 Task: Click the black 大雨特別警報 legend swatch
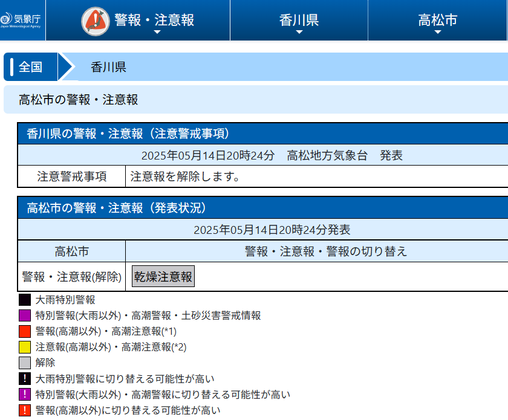tap(25, 300)
